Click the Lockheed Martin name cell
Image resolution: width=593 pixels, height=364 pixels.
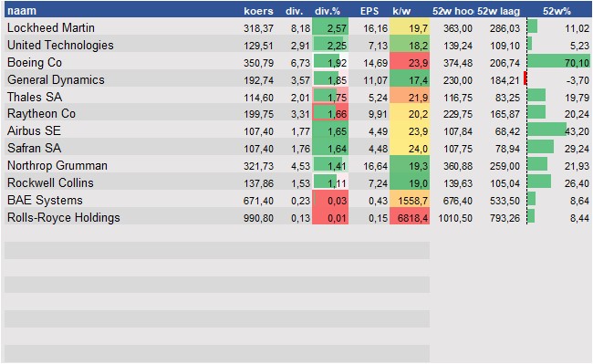tap(51, 27)
